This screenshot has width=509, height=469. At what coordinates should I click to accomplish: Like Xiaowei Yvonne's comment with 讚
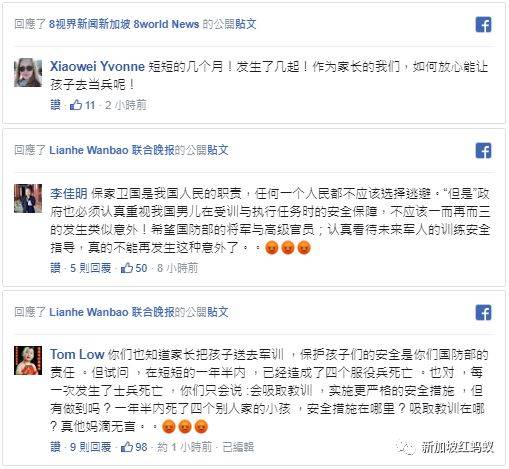point(55,105)
